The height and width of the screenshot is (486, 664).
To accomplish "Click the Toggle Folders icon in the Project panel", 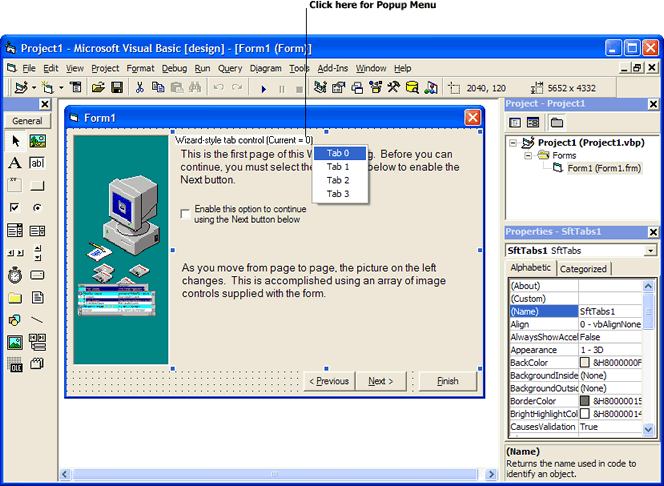I will tap(557, 122).
